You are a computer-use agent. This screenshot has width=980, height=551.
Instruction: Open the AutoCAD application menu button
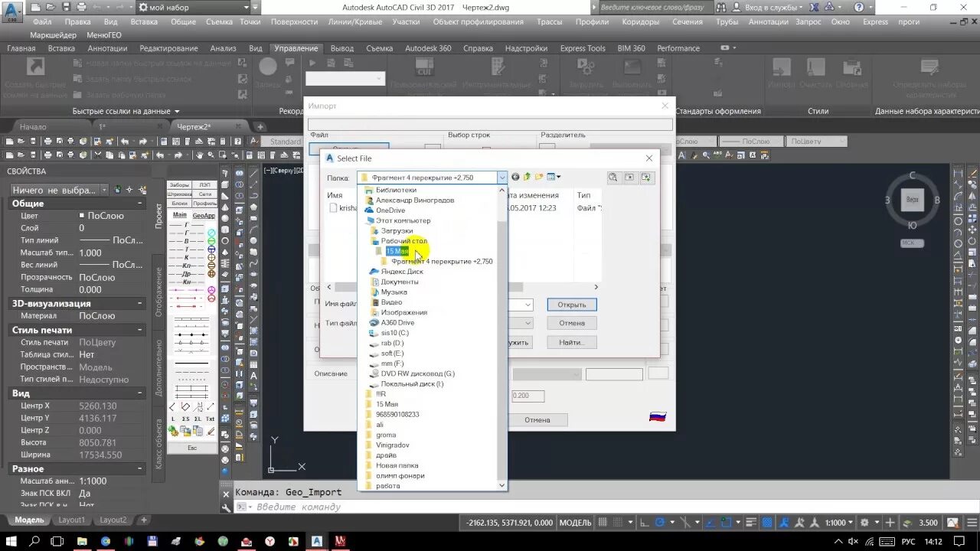(x=13, y=11)
